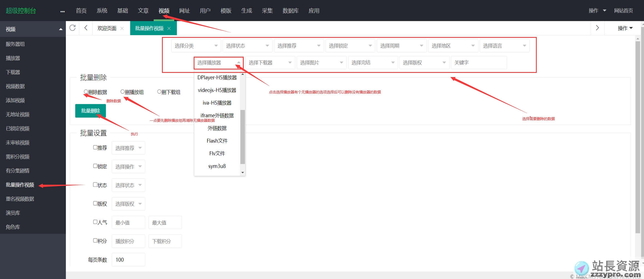Open the 数据库 top menu
Image resolution: width=644 pixels, height=279 pixels.
290,11
